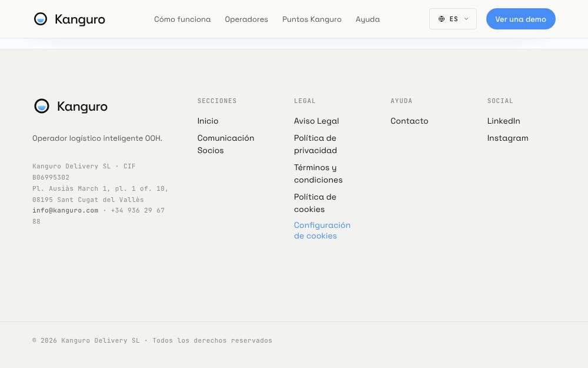Viewport: 588px width, 368px height.
Task: Click the SECCIONES column heading
Action: 217,101
